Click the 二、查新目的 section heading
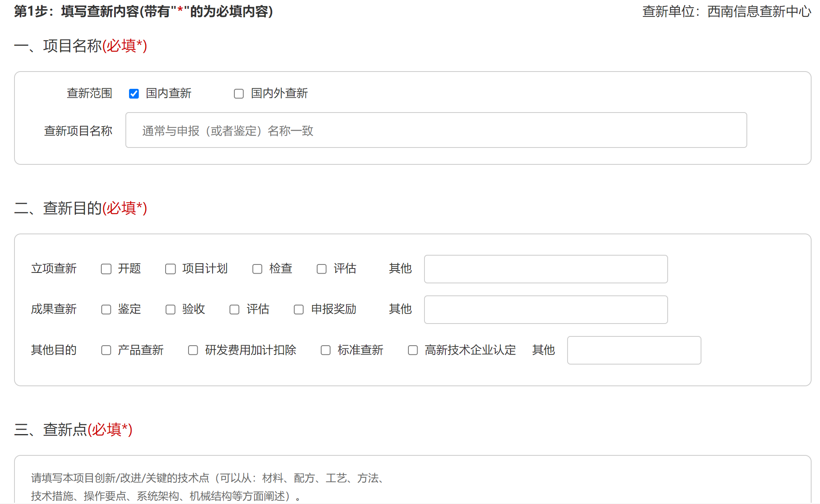Screen dimensions: 820x504 [x=80, y=208]
